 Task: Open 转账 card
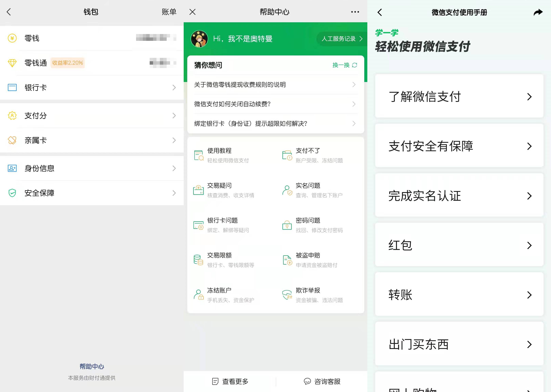459,294
